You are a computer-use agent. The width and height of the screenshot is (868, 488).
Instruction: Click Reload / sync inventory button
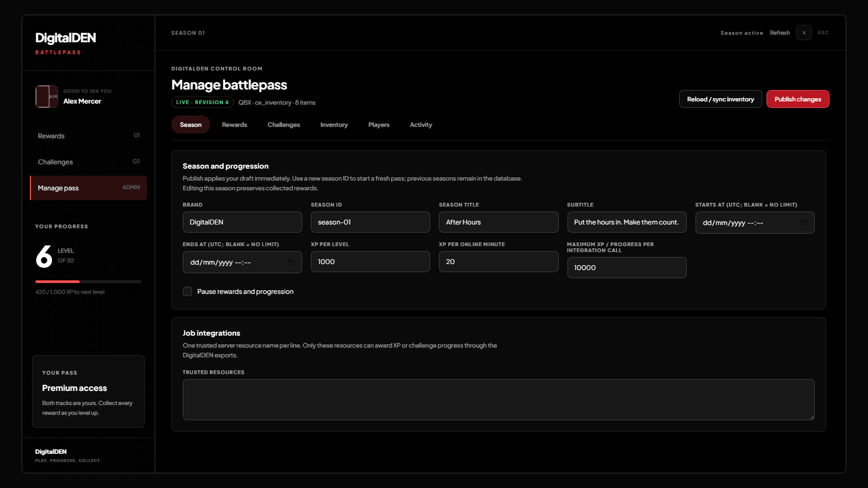pyautogui.click(x=720, y=99)
